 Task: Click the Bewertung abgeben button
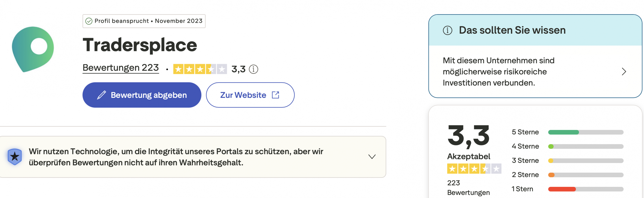142,95
